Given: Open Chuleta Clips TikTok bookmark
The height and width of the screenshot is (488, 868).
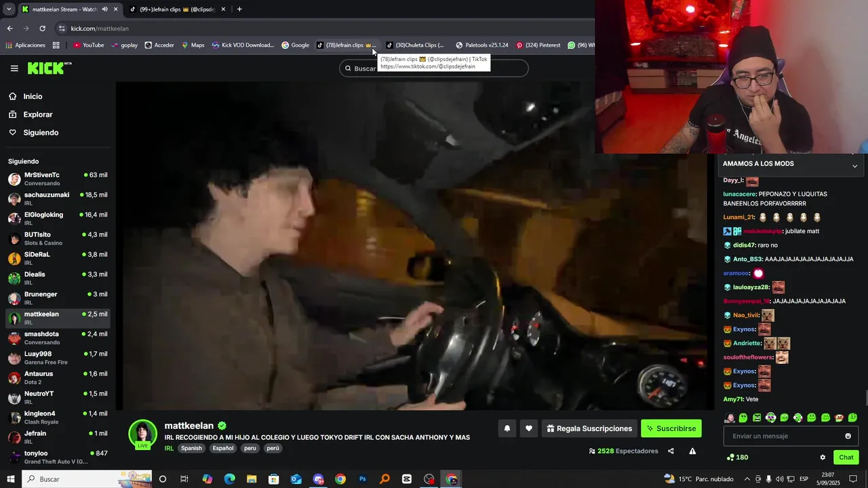Looking at the screenshot, I should [415, 45].
